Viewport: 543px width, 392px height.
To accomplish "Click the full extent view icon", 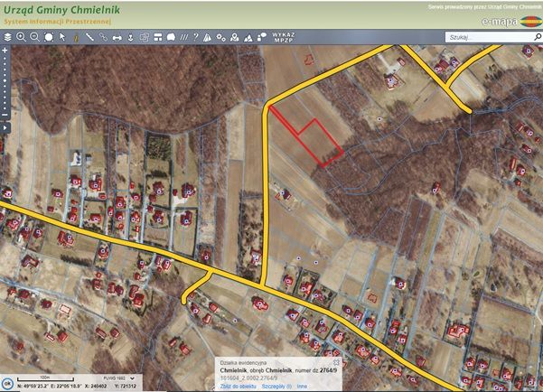I will pyautogui.click(x=49, y=37).
